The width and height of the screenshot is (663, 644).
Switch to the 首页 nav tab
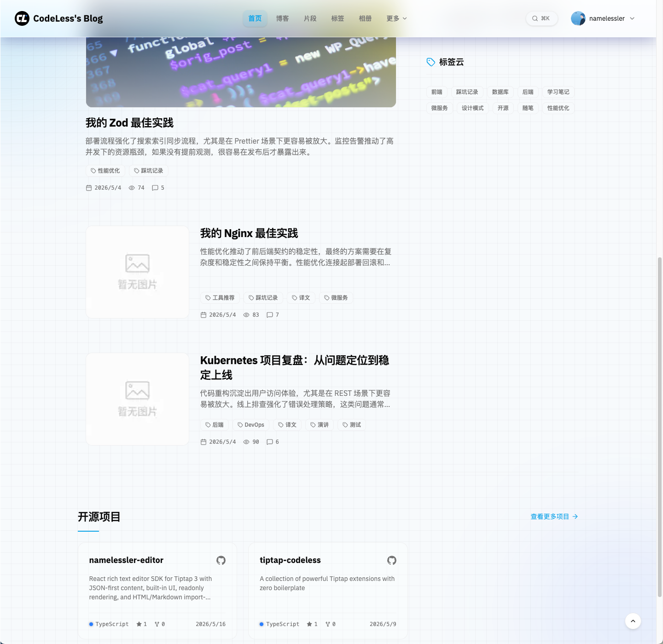(255, 18)
